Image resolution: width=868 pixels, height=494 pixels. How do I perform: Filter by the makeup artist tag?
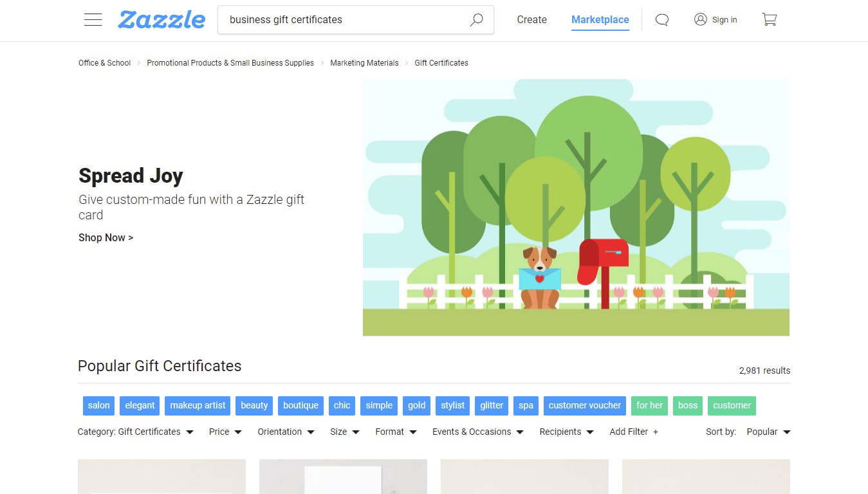click(x=198, y=405)
